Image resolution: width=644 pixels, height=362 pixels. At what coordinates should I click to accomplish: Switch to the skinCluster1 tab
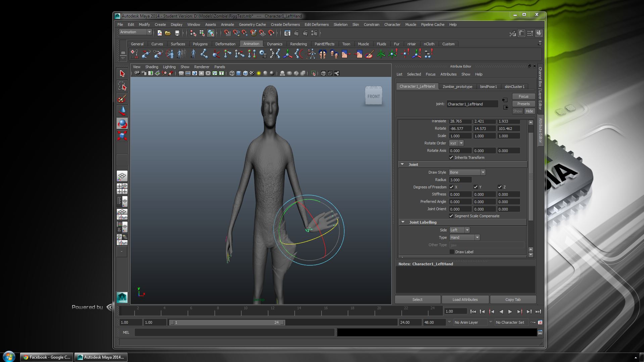(514, 87)
